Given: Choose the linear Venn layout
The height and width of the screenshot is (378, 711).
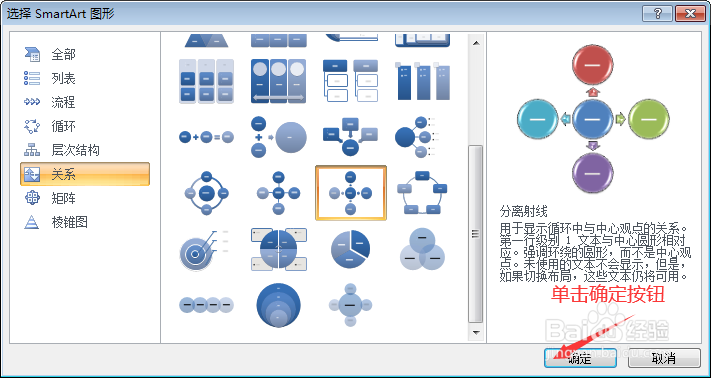Looking at the screenshot, I should (x=206, y=305).
